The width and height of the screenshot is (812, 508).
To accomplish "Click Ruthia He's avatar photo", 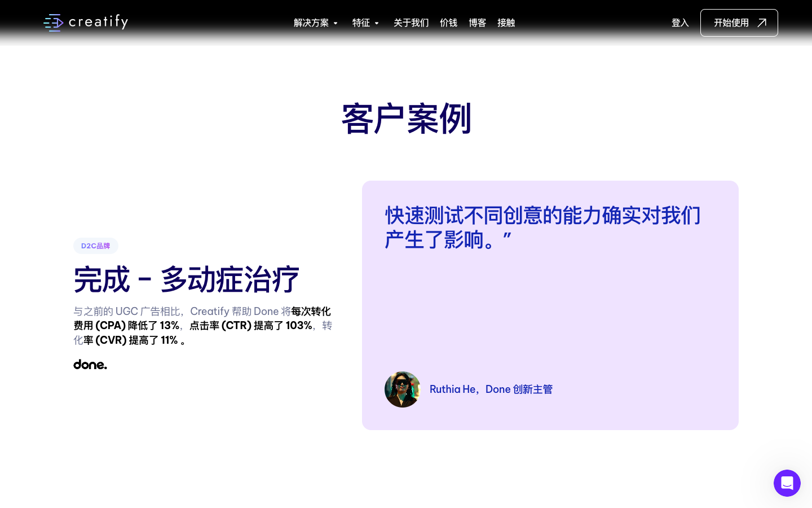I will point(402,389).
